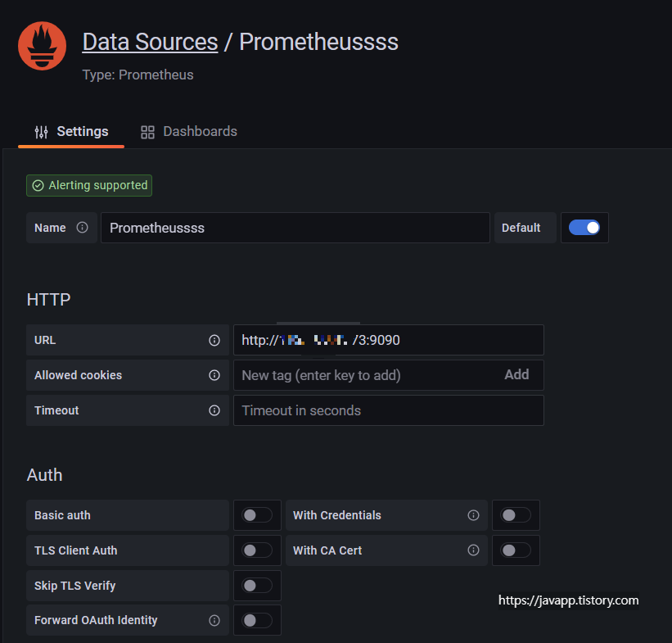Enable the Basic auth toggle
Image resolution: width=672 pixels, height=643 pixels.
click(x=257, y=515)
